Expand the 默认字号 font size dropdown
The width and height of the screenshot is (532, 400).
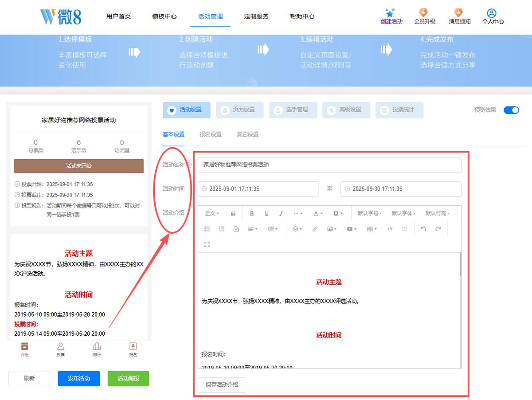click(x=370, y=213)
